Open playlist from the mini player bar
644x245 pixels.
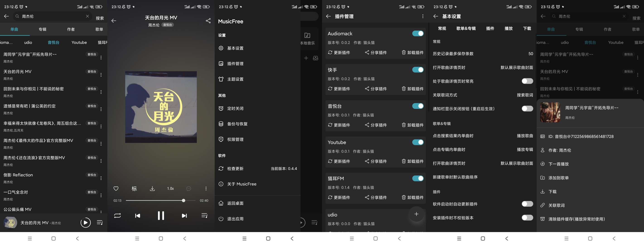coord(99,223)
